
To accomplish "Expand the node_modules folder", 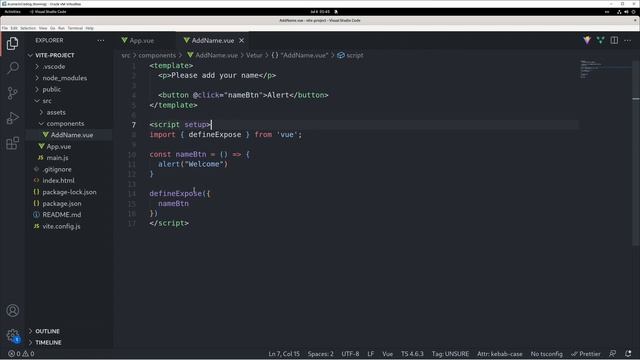I will pos(64,78).
